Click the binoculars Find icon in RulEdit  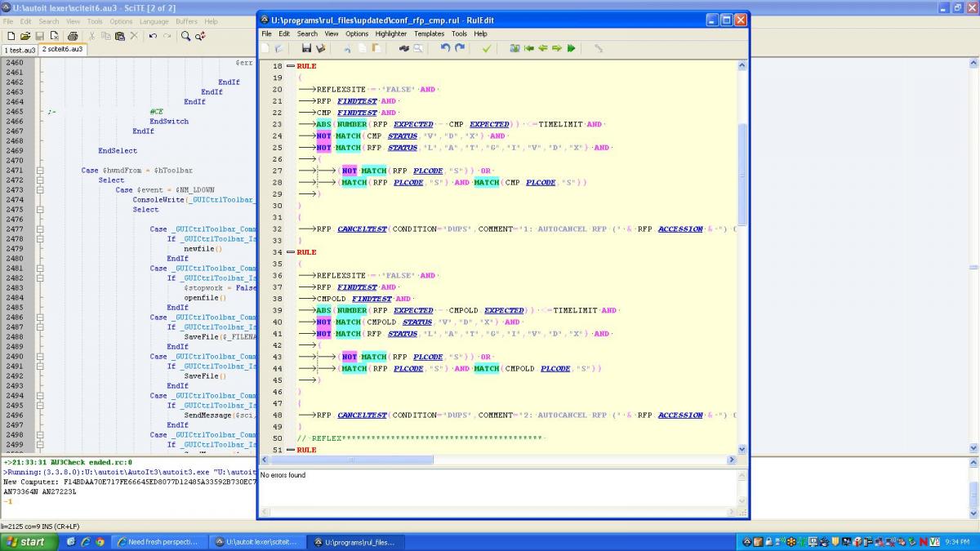(403, 49)
